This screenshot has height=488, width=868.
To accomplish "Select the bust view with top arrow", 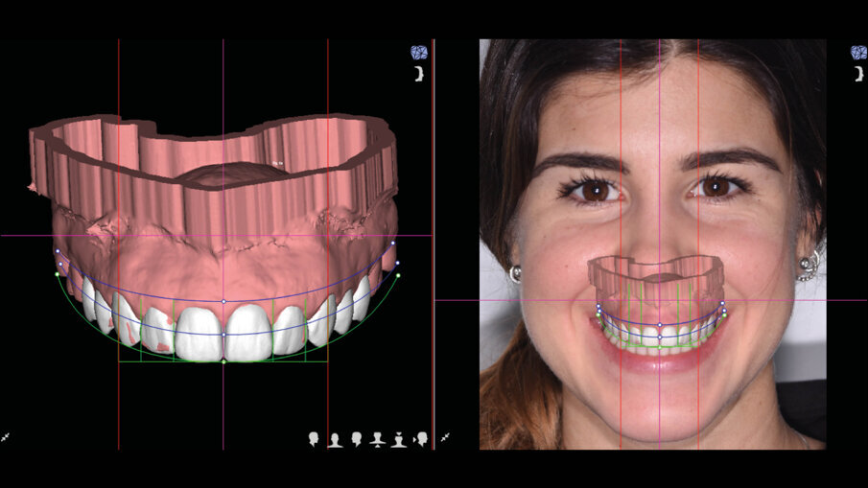I will pos(398,439).
